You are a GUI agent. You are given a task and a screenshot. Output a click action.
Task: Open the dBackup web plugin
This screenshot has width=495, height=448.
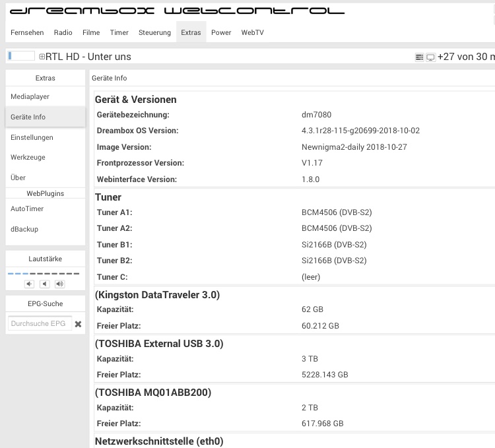45,229
